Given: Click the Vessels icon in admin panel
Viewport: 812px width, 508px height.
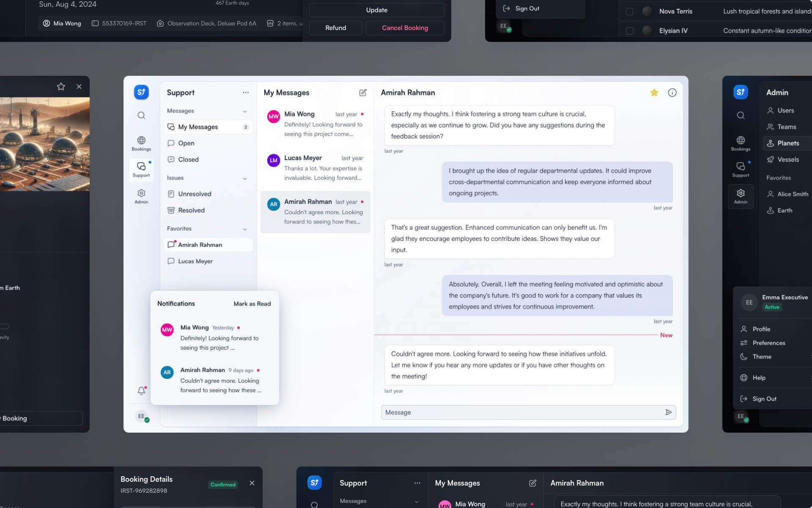Looking at the screenshot, I should [x=771, y=160].
